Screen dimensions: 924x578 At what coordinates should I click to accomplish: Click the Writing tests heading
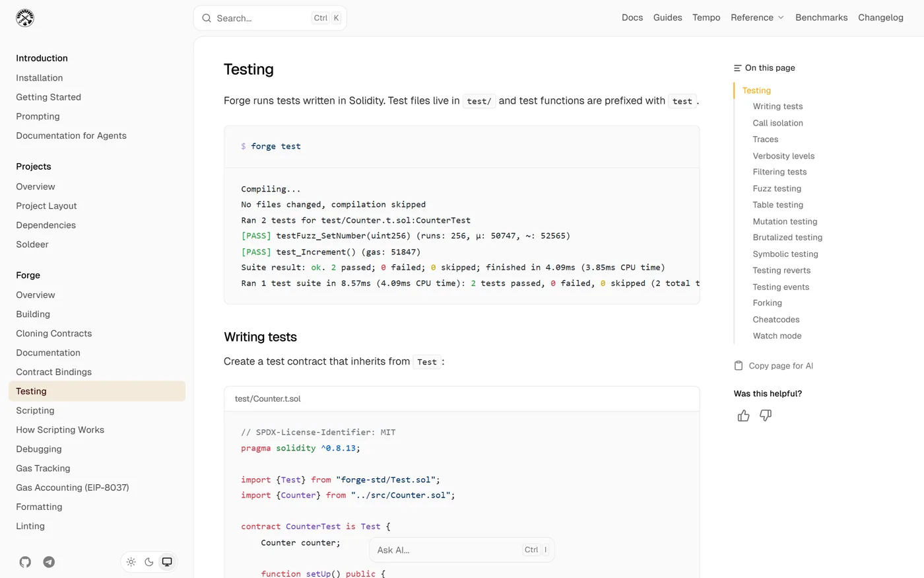pos(261,337)
